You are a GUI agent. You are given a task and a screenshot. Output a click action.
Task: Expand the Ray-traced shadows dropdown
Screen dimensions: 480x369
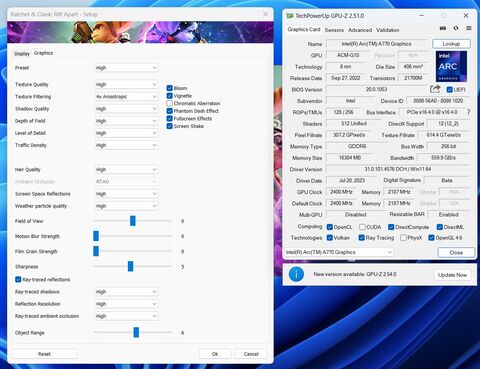[126, 292]
